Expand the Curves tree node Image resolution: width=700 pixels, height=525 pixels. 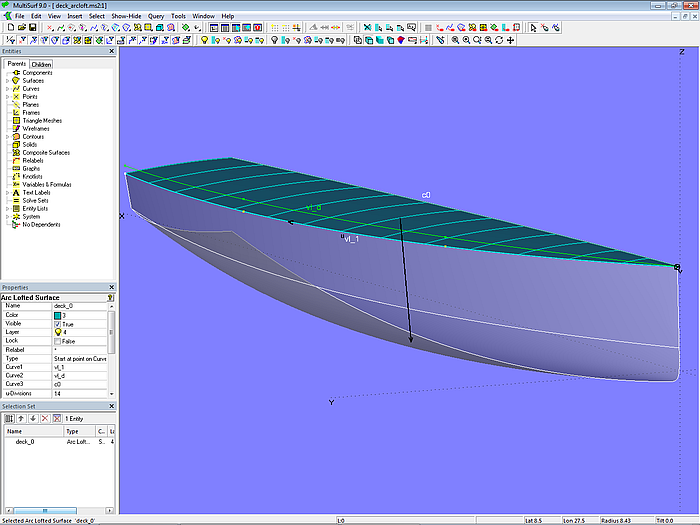pos(8,89)
